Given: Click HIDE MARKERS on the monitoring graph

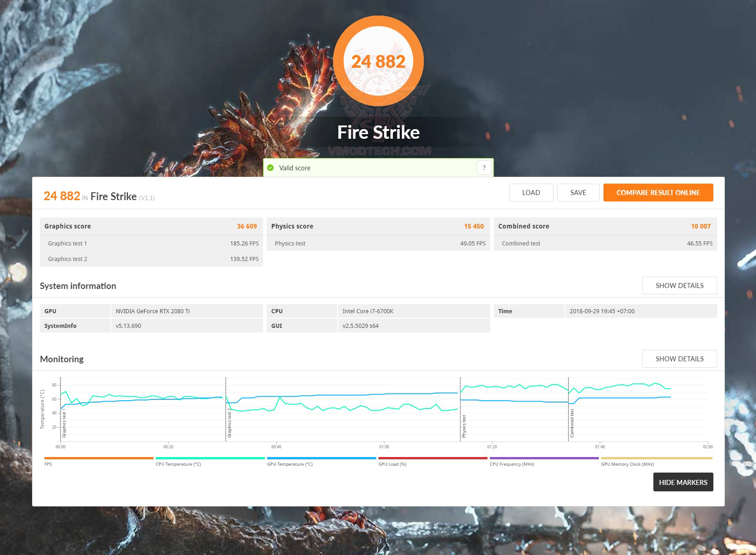Looking at the screenshot, I should [683, 482].
